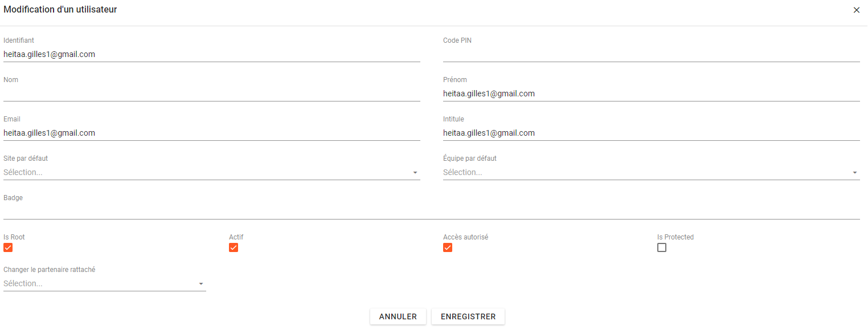Focus the Email input field
Image resolution: width=868 pixels, height=329 pixels.
tap(211, 133)
